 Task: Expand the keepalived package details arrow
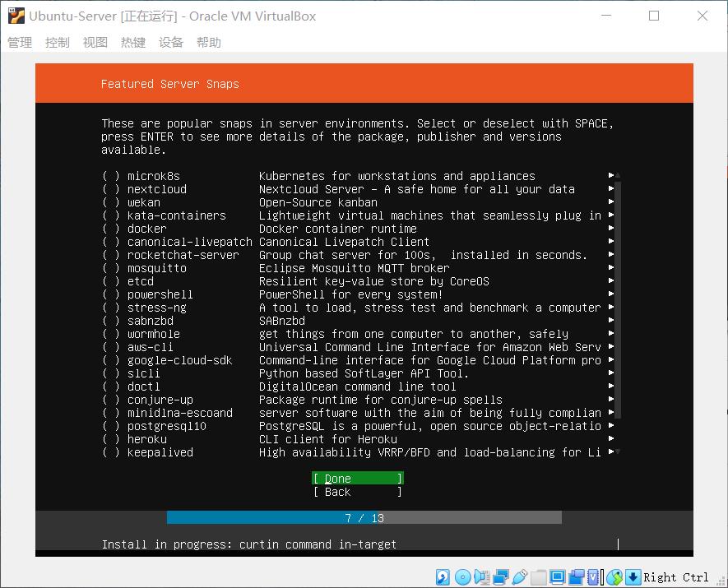pyautogui.click(x=610, y=452)
